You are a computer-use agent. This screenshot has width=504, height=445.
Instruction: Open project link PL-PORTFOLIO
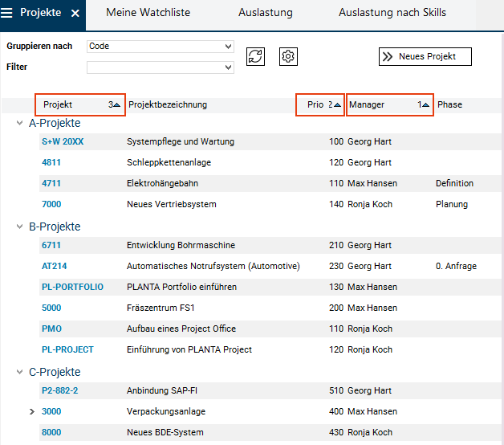72,288
